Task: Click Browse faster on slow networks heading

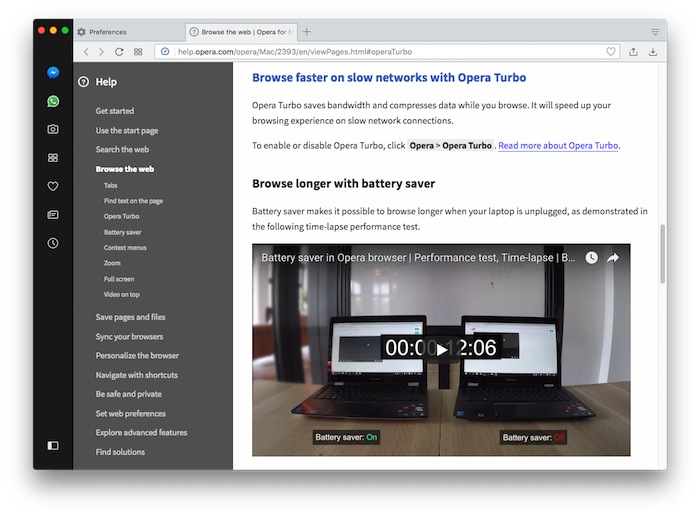Action: (x=389, y=78)
